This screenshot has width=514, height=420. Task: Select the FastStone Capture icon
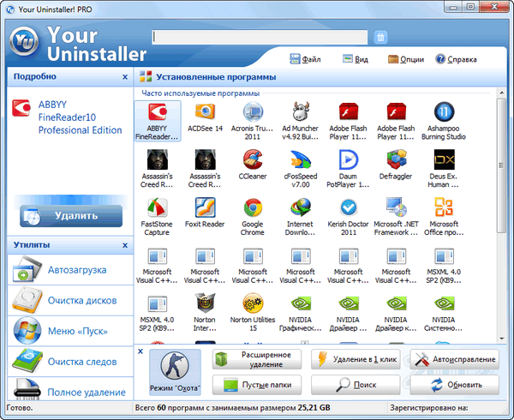(157, 207)
